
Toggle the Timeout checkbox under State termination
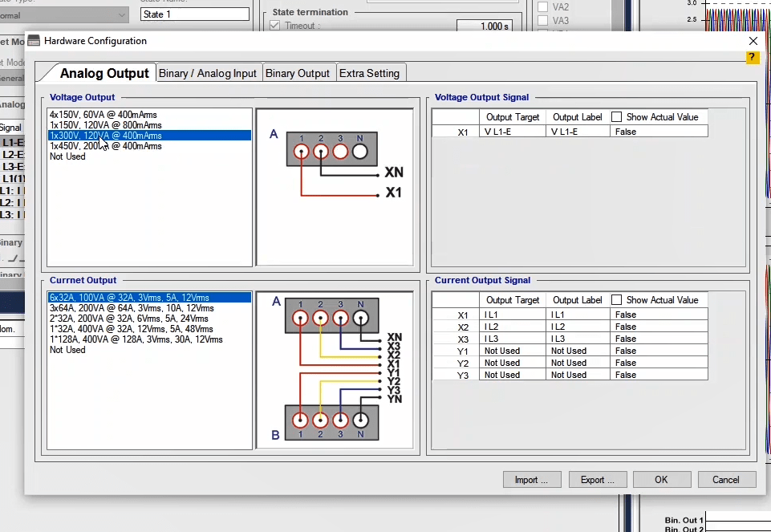click(275, 26)
